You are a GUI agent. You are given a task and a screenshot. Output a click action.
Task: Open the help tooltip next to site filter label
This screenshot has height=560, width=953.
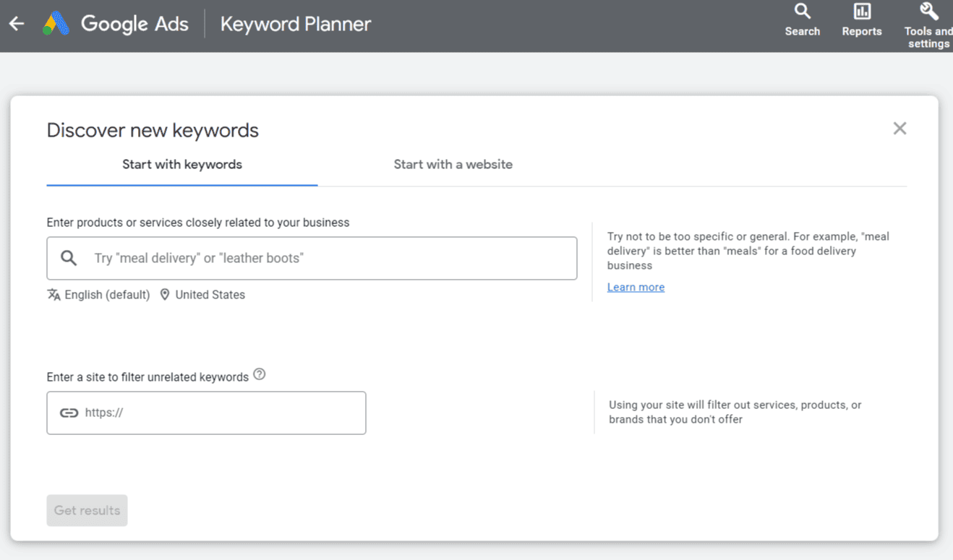[x=260, y=374]
